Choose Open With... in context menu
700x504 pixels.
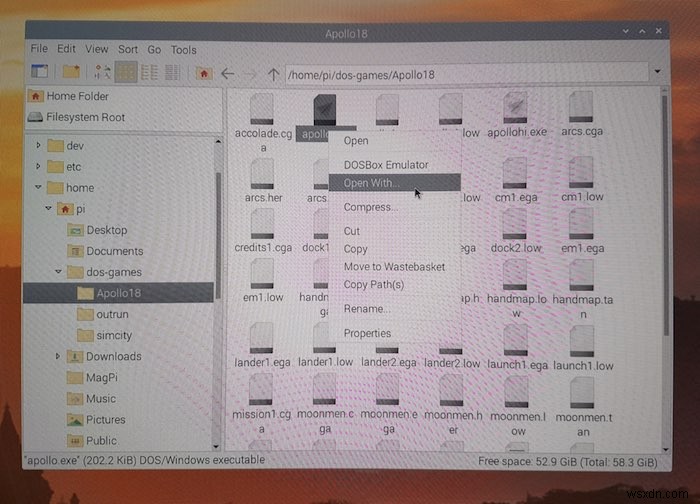coord(395,183)
